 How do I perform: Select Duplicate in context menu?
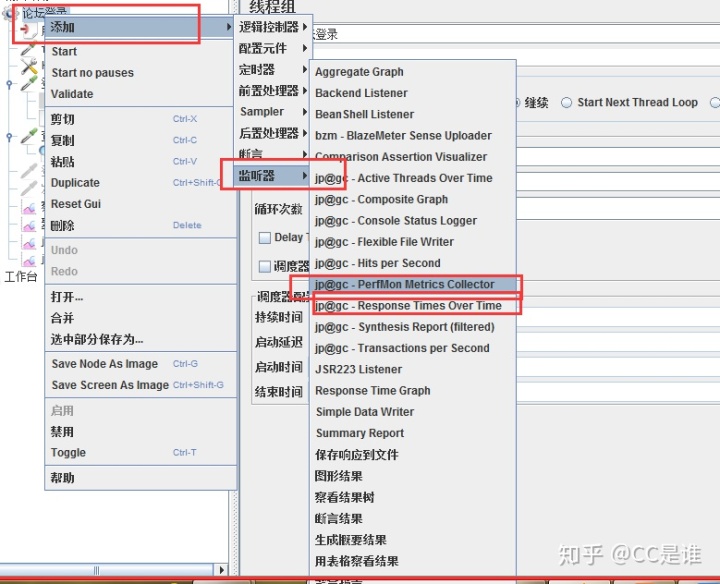pyautogui.click(x=141, y=183)
